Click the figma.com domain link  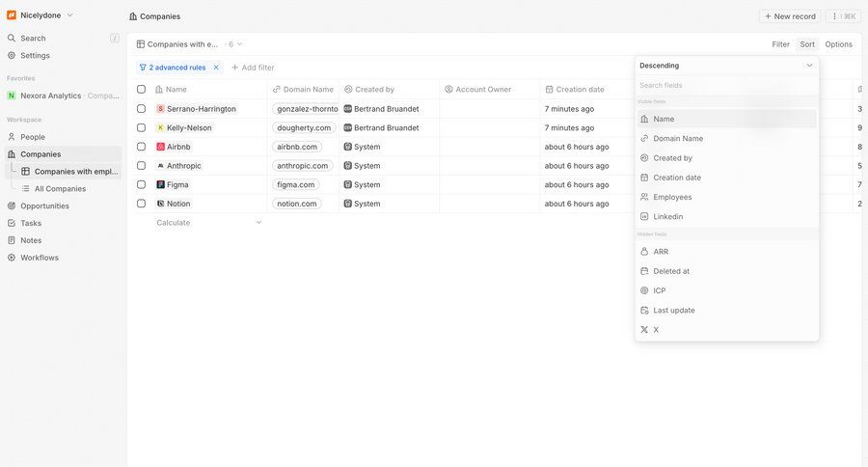click(296, 184)
